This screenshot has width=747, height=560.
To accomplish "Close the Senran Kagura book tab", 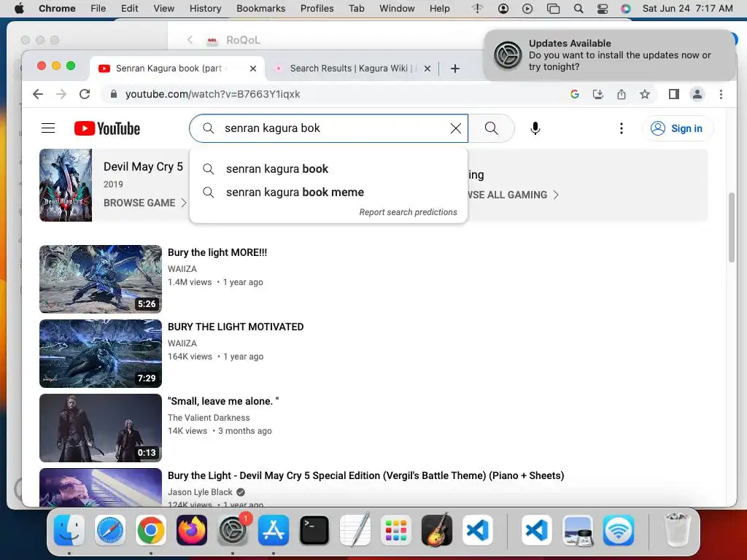I will tap(253, 69).
